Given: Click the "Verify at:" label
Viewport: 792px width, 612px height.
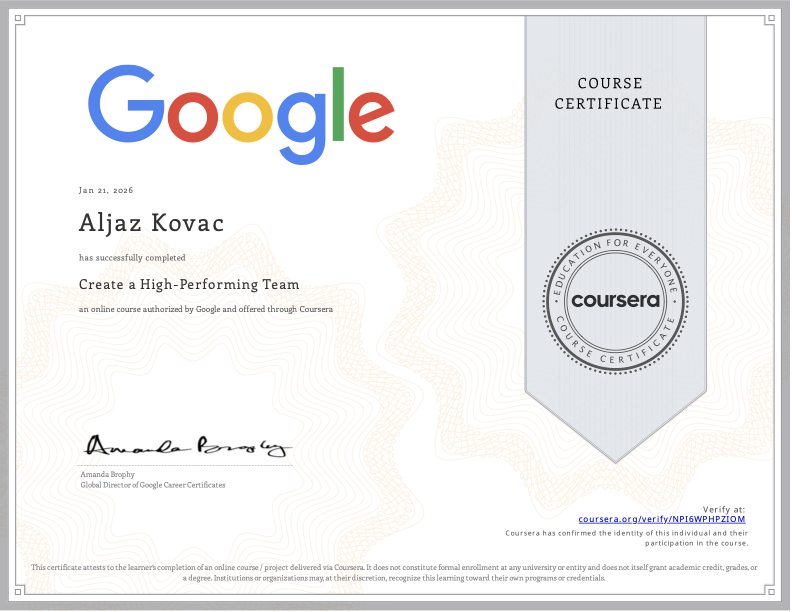Looking at the screenshot, I should coord(725,509).
